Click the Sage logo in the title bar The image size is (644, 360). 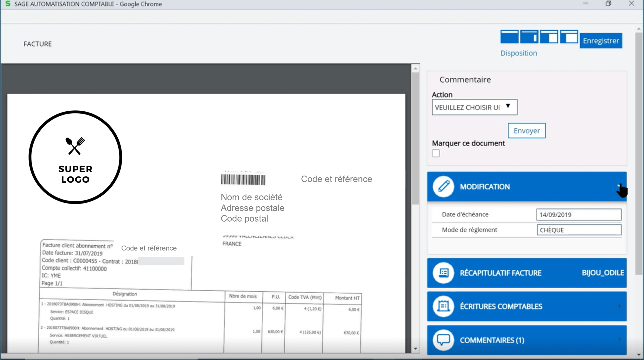[8, 4]
